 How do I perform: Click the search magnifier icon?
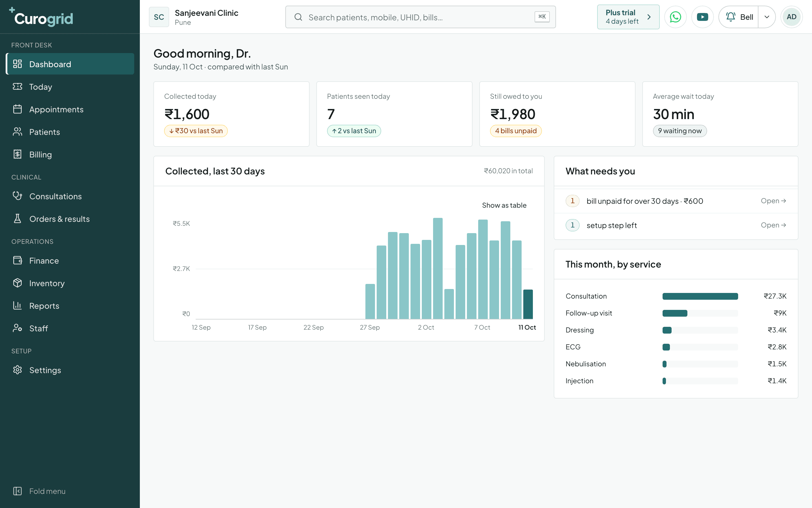pyautogui.click(x=298, y=17)
